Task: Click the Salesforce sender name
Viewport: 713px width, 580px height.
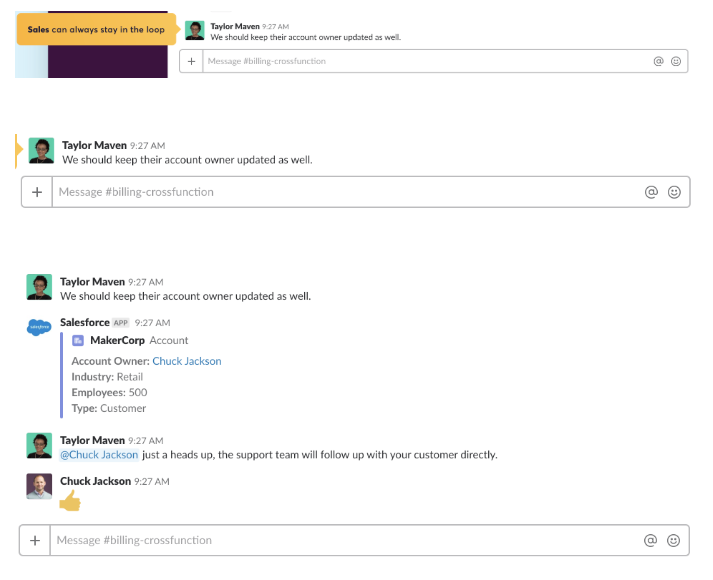Action: 85,323
